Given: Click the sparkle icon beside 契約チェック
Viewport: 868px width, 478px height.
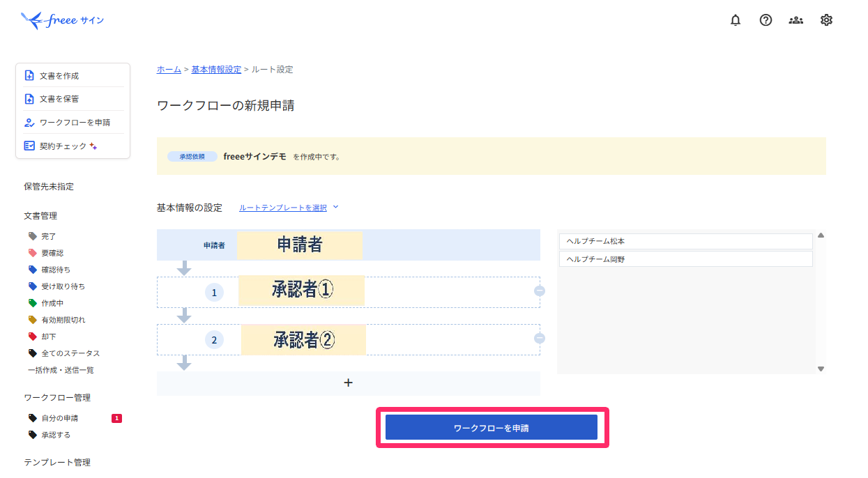Looking at the screenshot, I should pyautogui.click(x=93, y=146).
